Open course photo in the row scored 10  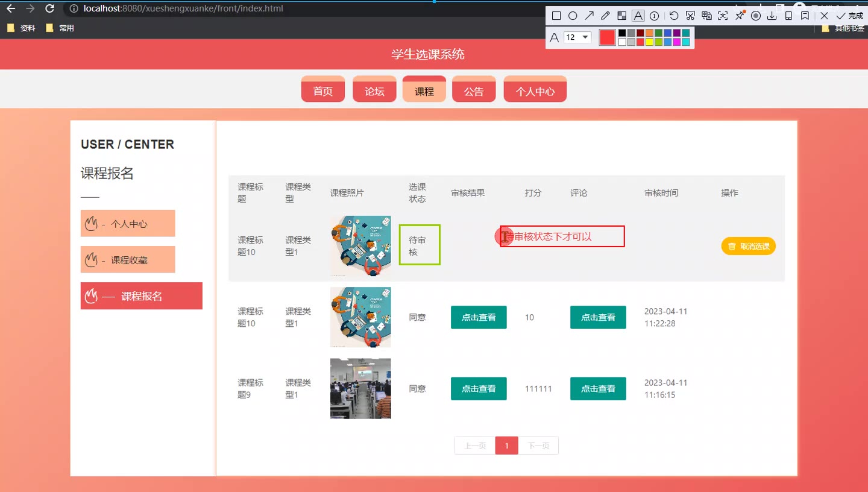(x=360, y=317)
